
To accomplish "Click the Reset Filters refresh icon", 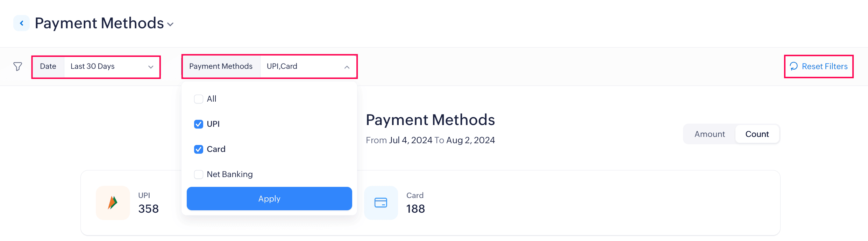I will point(794,66).
